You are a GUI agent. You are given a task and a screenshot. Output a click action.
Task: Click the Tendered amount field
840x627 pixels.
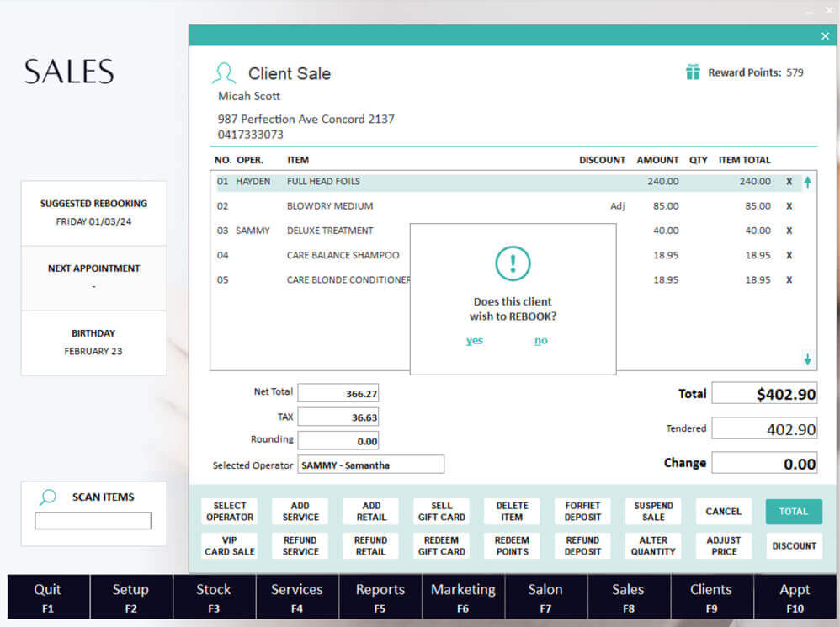point(764,429)
